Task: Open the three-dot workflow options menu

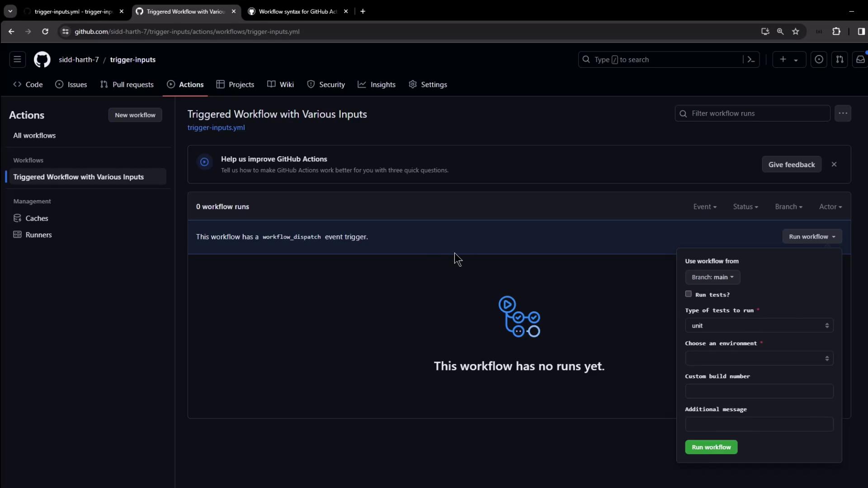Action: 843,113
